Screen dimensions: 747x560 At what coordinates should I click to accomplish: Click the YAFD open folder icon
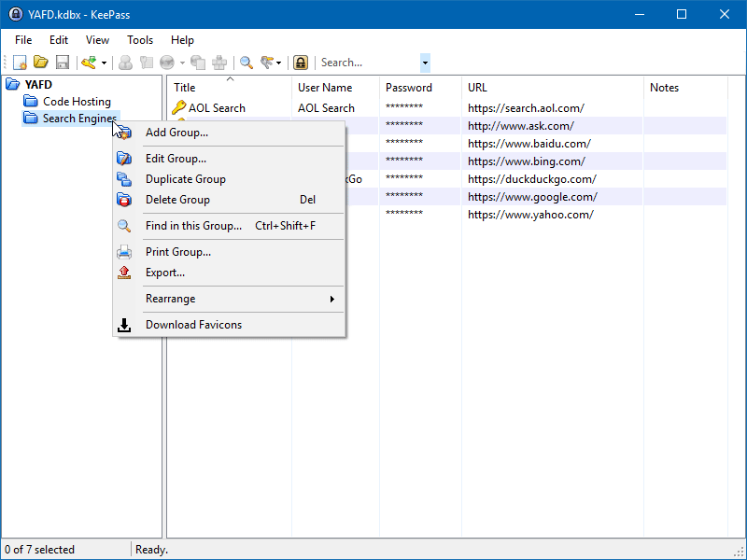point(13,84)
